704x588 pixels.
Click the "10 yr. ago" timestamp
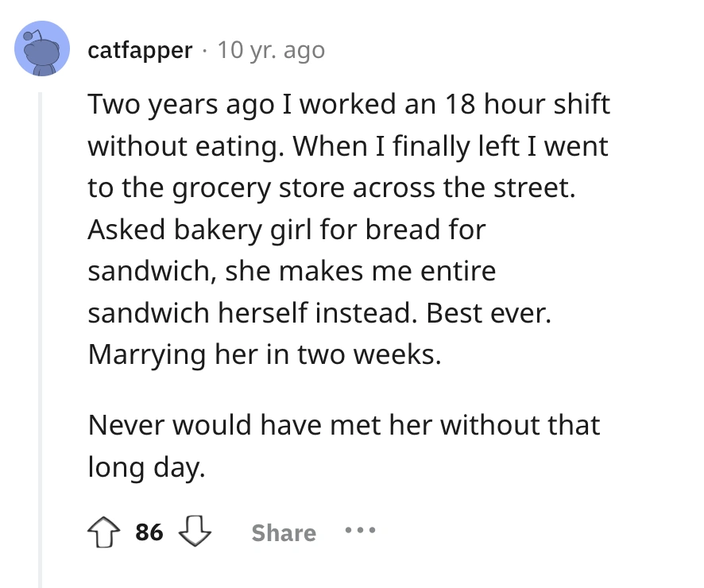tap(271, 50)
